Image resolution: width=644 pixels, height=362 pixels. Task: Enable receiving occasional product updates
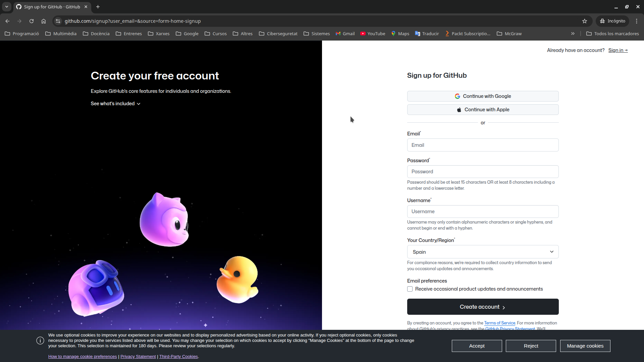tap(410, 289)
